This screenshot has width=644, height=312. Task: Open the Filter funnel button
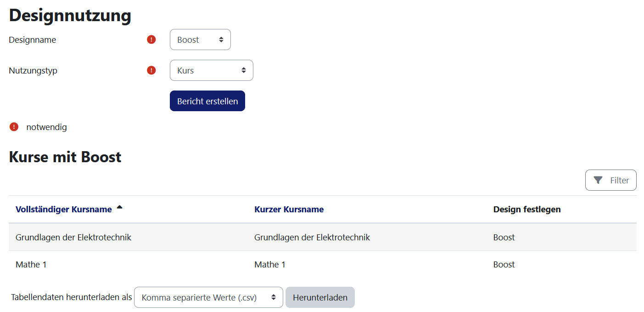[610, 180]
